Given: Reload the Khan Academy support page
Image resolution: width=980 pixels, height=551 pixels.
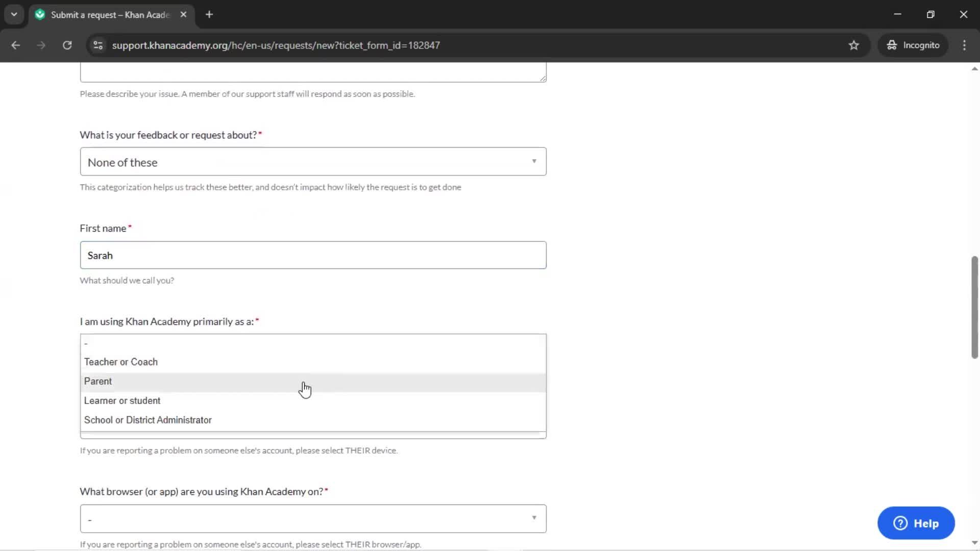Looking at the screenshot, I should tap(67, 45).
